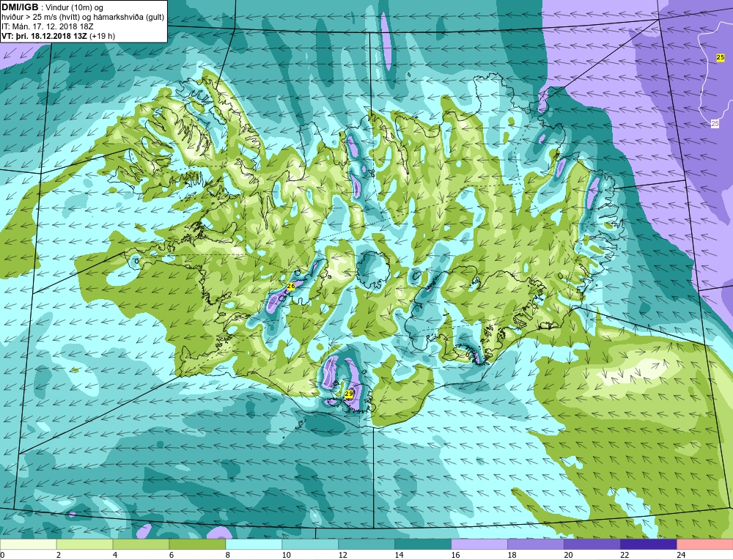Click the yellow gust label "29" near the south coast
Image resolution: width=733 pixels, height=560 pixels.
349,394
